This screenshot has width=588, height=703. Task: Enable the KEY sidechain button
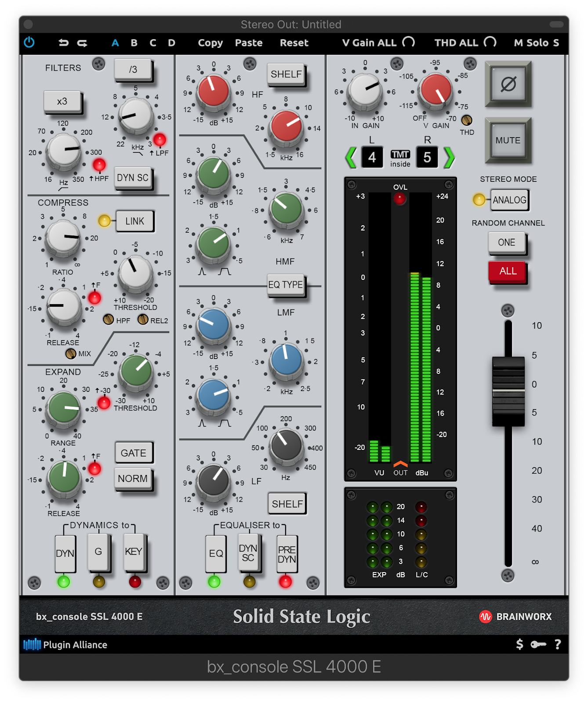[x=134, y=552]
